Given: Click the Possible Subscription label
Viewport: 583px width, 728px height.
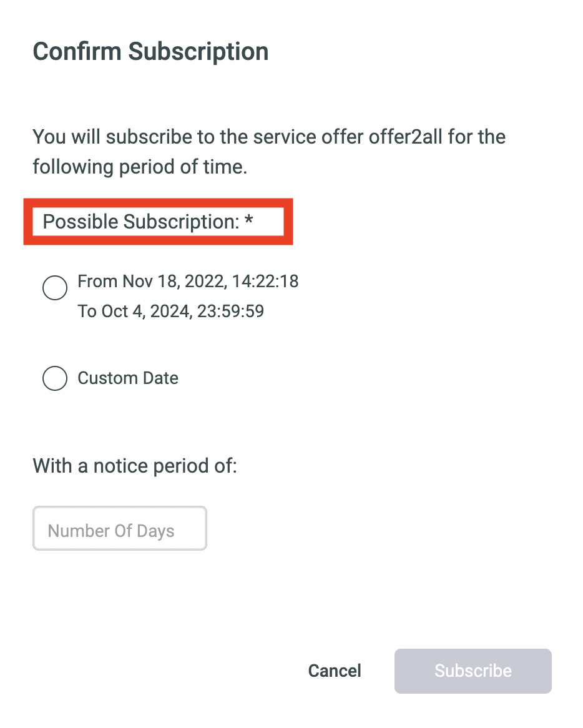Looking at the screenshot, I should click(141, 222).
